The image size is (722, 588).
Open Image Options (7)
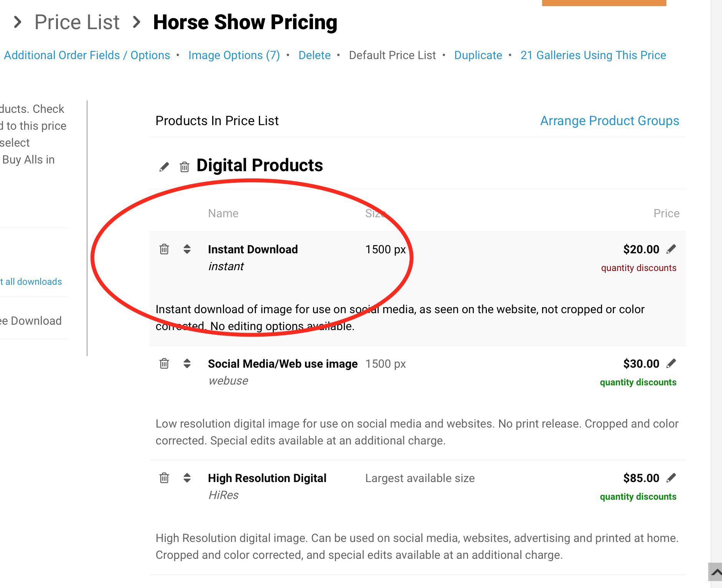234,55
